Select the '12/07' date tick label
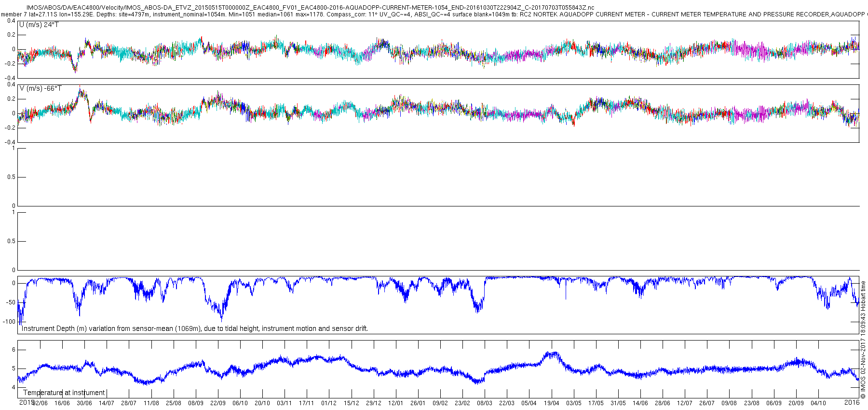 tap(685, 403)
